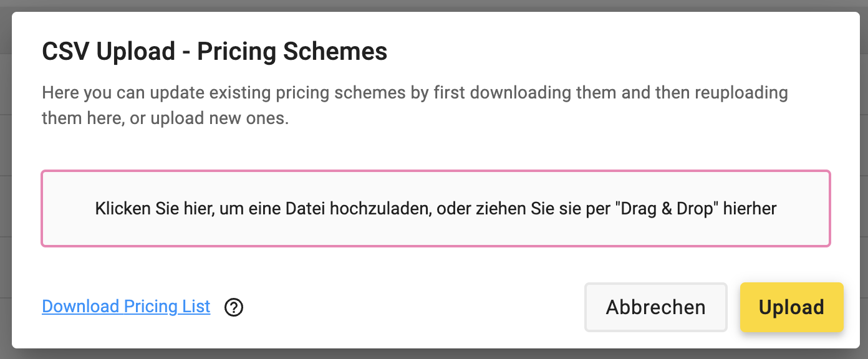Show the pricing list help tooltip icon
The width and height of the screenshot is (868, 359).
234,307
